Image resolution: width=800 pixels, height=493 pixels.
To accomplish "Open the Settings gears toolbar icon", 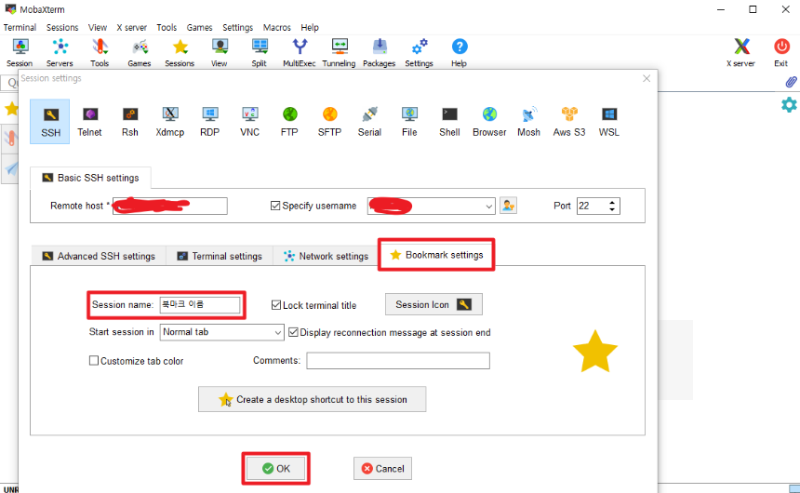I will (x=419, y=53).
